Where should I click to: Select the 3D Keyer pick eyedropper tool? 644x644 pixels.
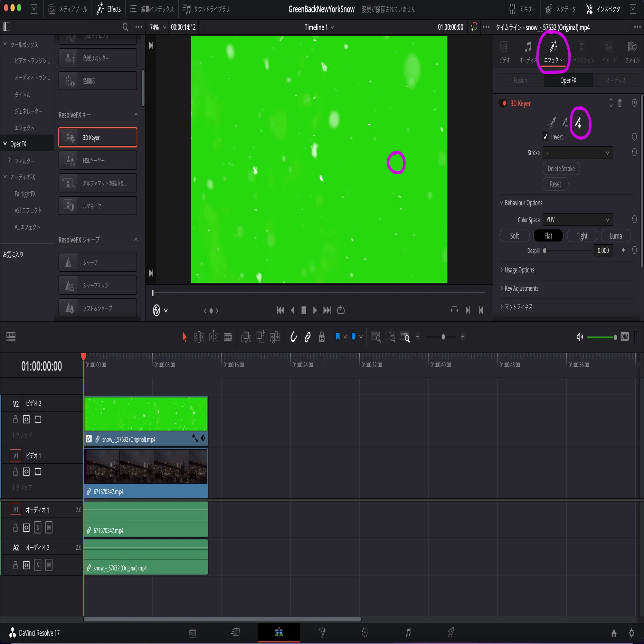click(552, 122)
